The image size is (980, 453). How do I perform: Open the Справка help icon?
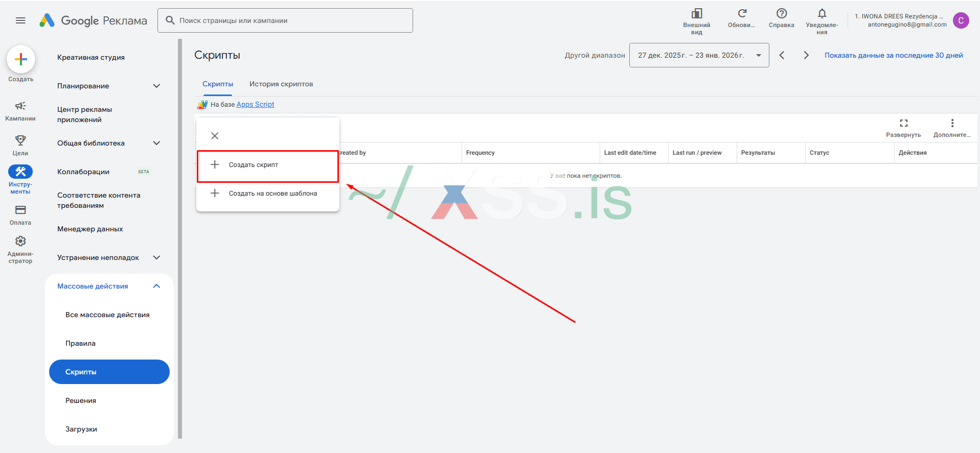point(781,14)
